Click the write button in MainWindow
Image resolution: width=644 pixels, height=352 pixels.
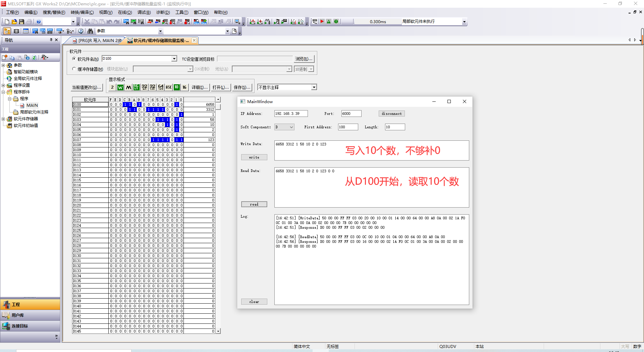click(254, 157)
